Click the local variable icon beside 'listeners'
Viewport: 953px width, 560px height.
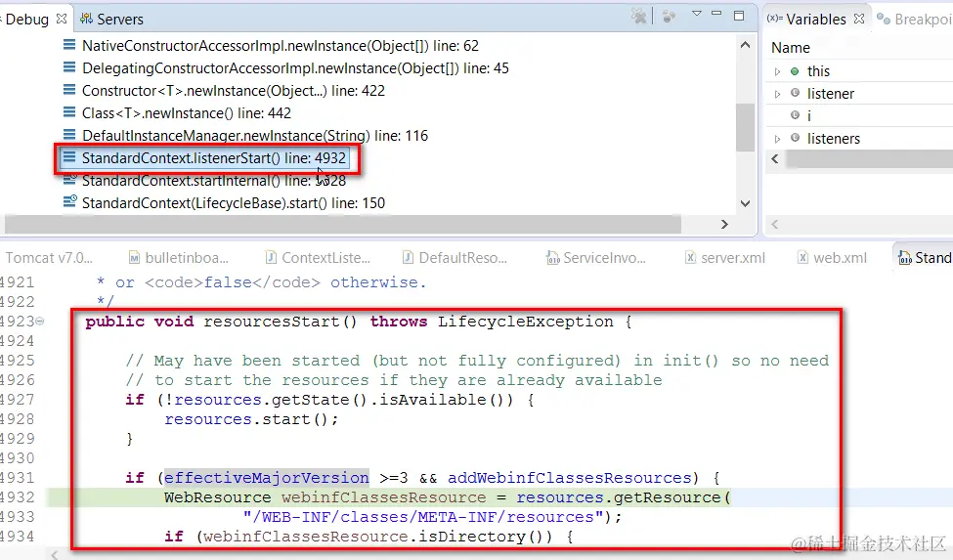click(x=795, y=138)
